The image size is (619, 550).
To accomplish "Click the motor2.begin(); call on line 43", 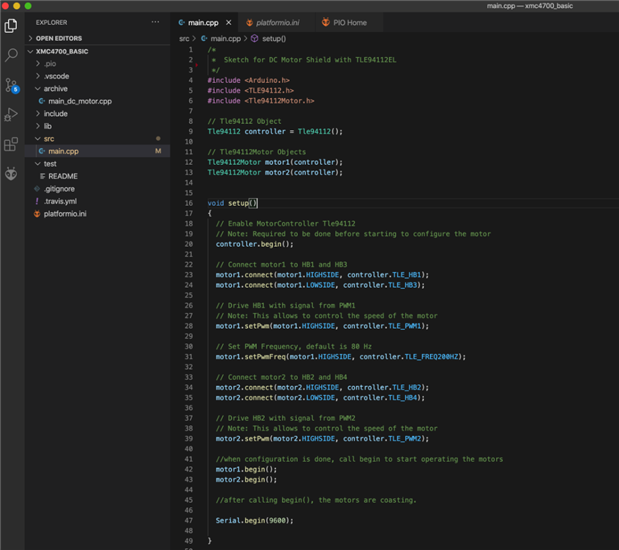I will click(x=246, y=479).
